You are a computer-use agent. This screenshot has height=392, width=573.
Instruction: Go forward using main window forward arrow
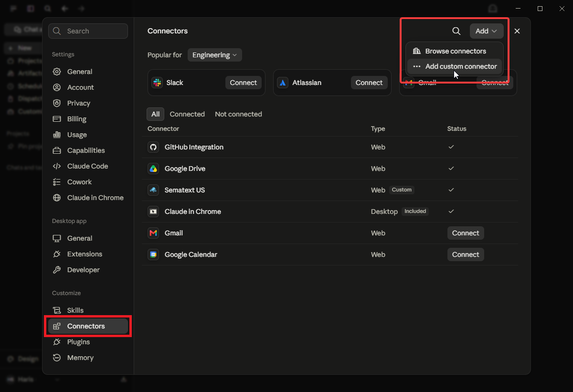coord(81,9)
